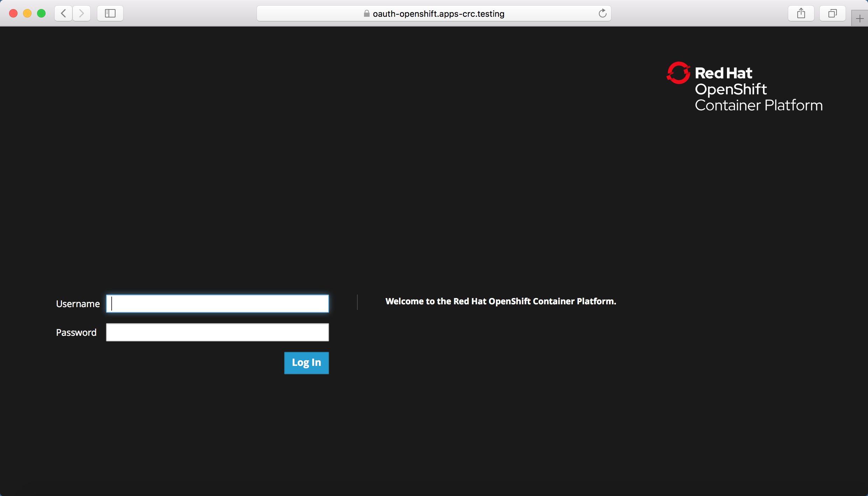
Task: Go forward with Safari's forward arrow
Action: pos(82,13)
